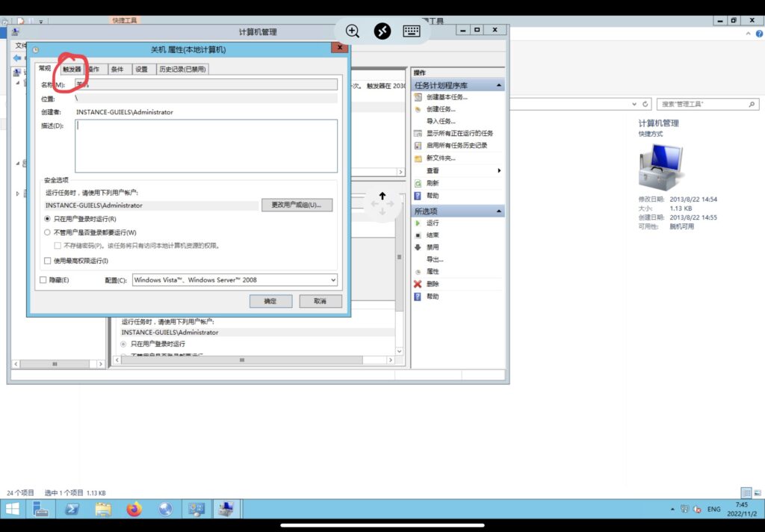Click the 更改用户或组 button
Viewport: 765px width, 532px height.
(x=297, y=205)
